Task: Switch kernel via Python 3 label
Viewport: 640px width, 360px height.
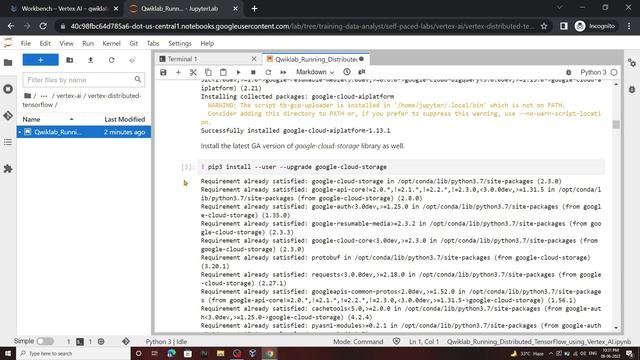Action: point(593,72)
